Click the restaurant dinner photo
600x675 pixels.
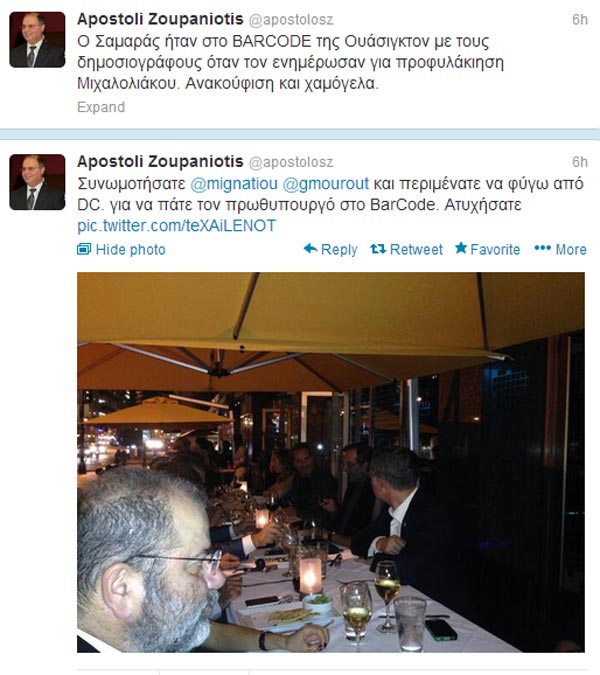[x=331, y=462]
